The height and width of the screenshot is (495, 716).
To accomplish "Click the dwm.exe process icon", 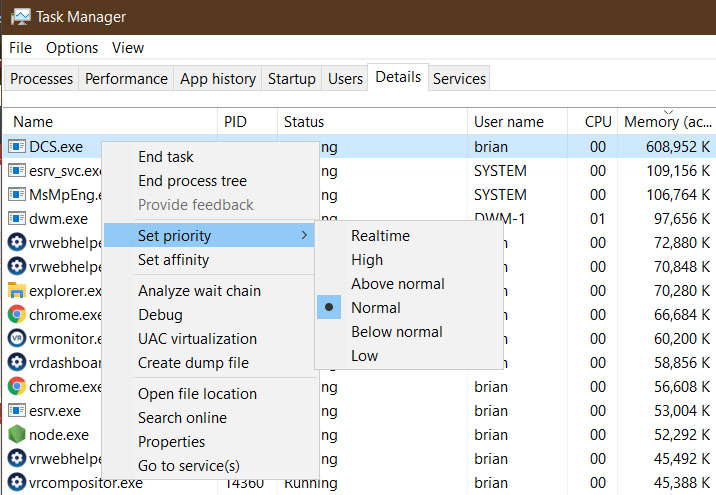I will click(x=17, y=219).
